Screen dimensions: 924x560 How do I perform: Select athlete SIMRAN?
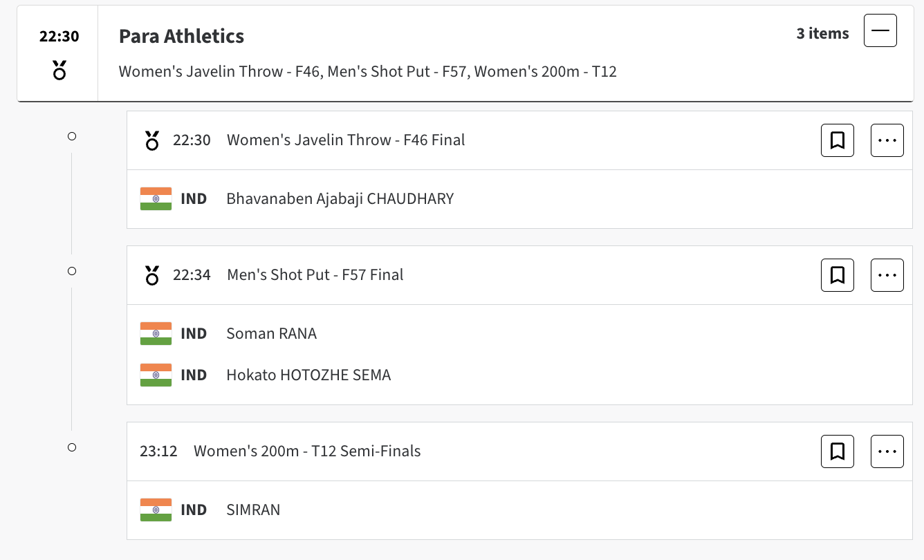point(253,510)
